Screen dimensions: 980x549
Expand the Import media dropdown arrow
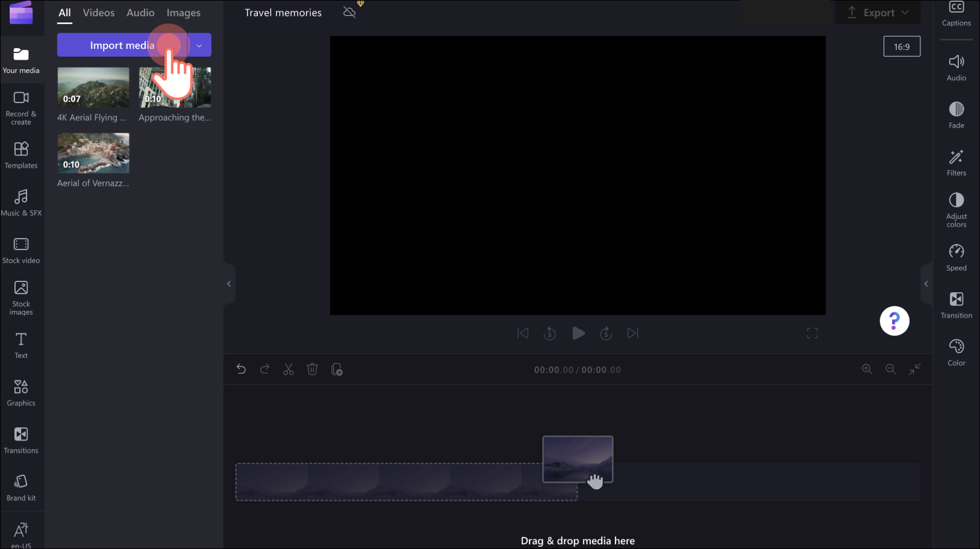pos(199,45)
